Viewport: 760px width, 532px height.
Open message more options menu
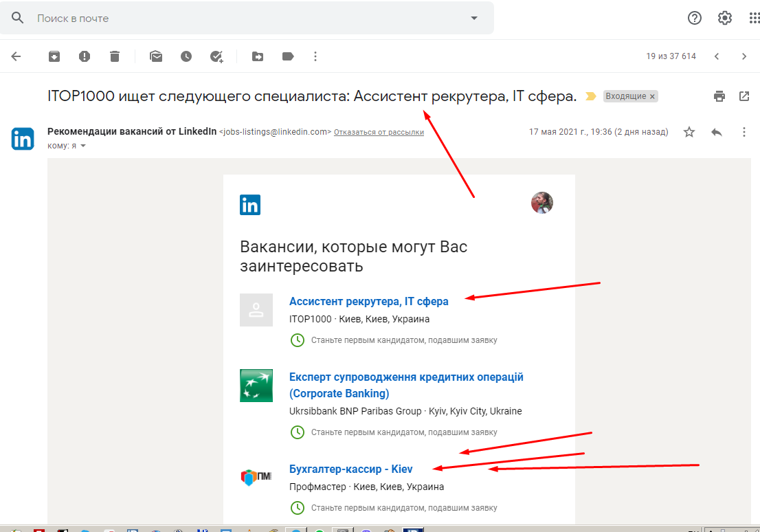744,132
